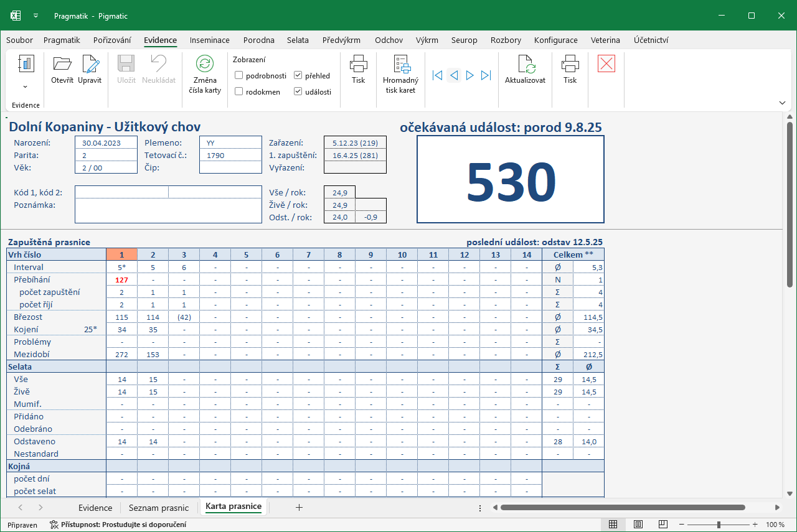
Task: Switch to the Seznam prasnic sheet
Action: tap(158, 508)
